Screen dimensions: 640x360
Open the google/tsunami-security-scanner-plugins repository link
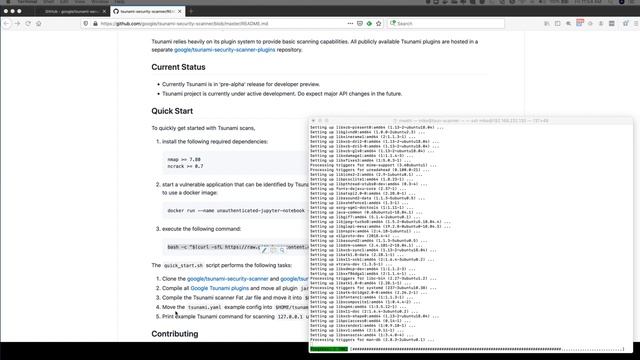(x=224, y=50)
